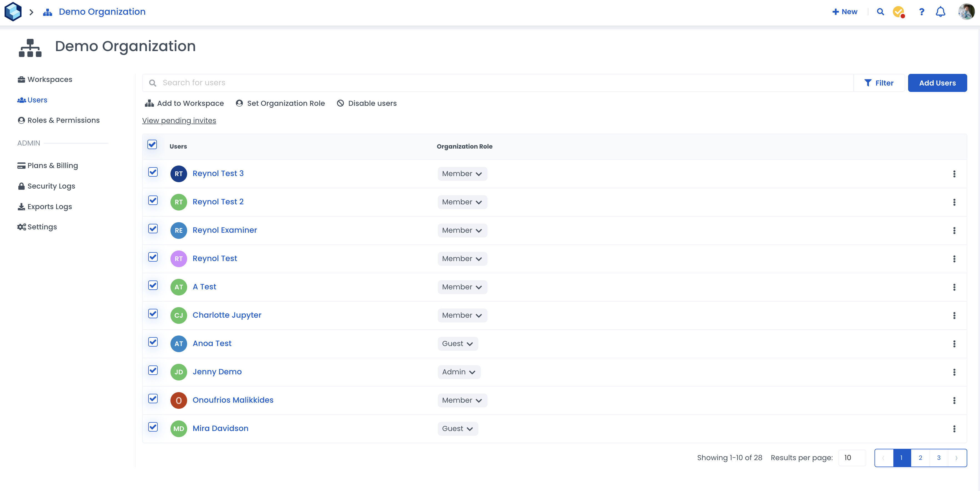Image resolution: width=980 pixels, height=491 pixels.
Task: Open three-dot menu for Reynol Test 3
Action: (x=954, y=174)
